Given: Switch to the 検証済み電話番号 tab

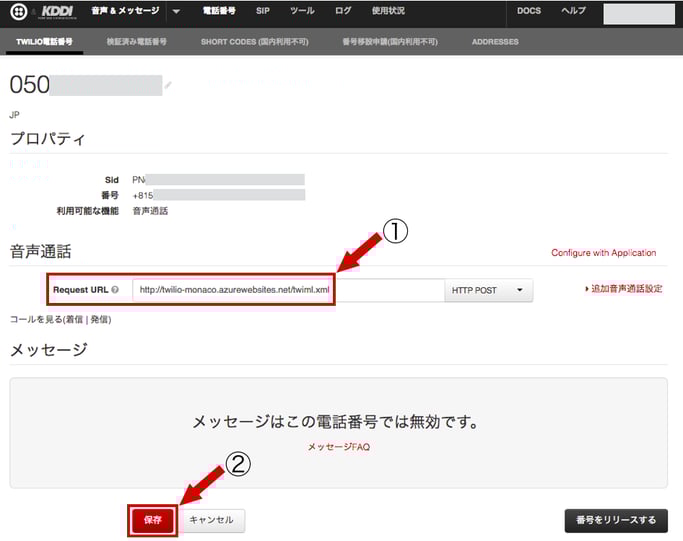Looking at the screenshot, I should coord(137,42).
